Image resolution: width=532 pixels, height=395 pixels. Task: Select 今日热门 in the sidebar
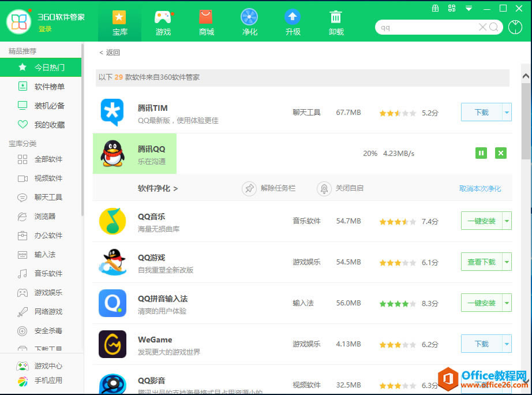(x=41, y=67)
